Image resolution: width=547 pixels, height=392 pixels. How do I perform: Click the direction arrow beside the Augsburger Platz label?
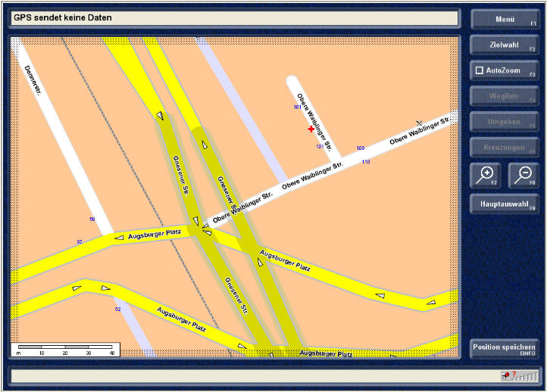pos(118,238)
